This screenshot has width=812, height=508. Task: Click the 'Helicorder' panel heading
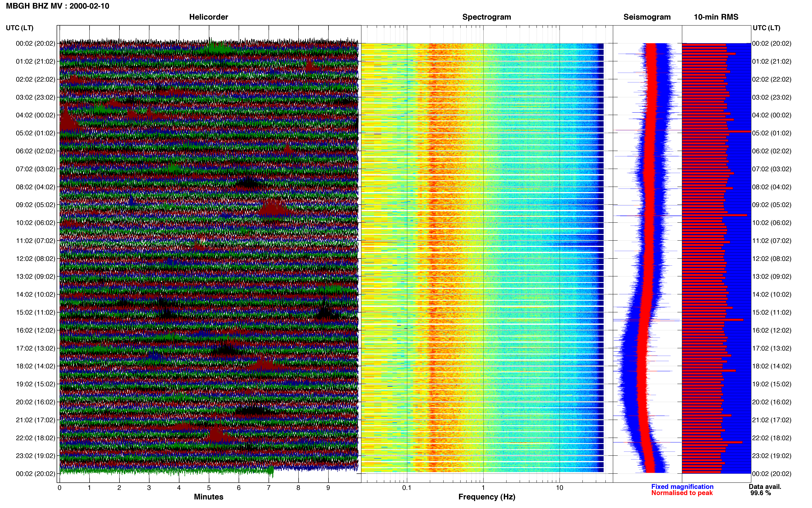tap(209, 17)
